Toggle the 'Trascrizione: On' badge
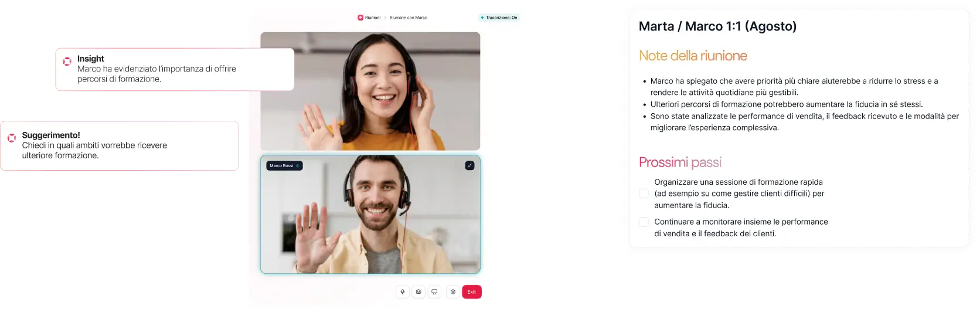Image resolution: width=980 pixels, height=309 pixels. coord(499,18)
